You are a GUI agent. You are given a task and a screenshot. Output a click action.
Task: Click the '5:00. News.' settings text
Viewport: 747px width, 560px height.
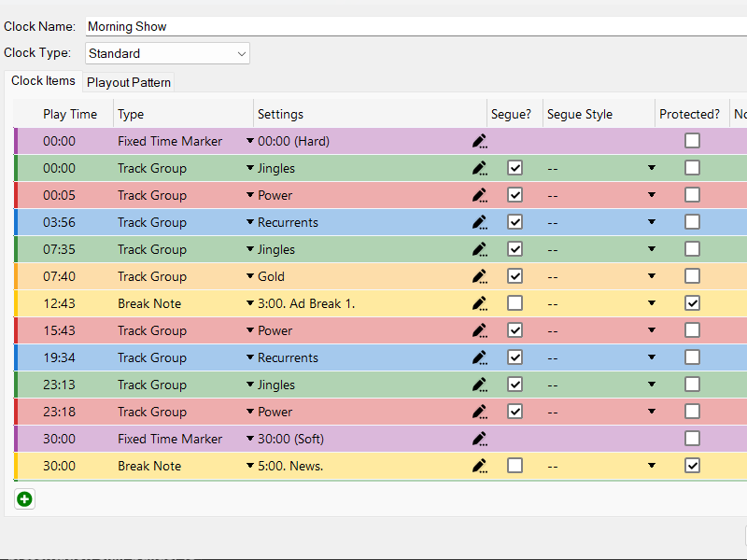point(290,466)
